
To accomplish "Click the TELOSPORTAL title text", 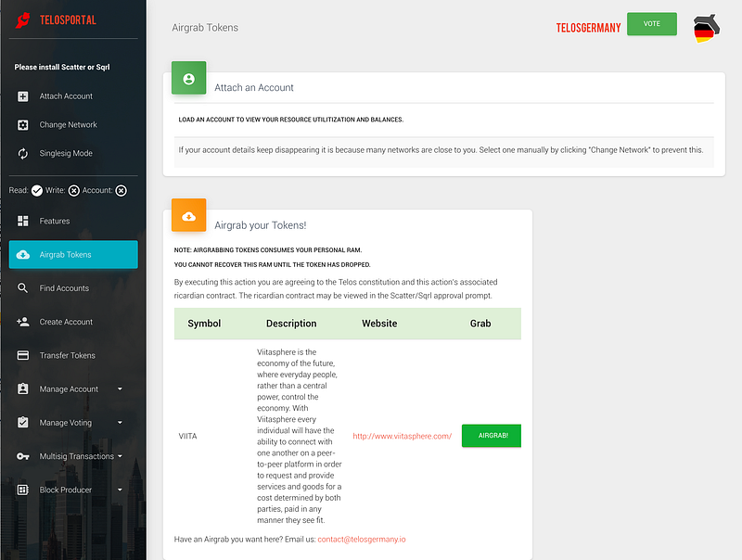I will coord(68,19).
